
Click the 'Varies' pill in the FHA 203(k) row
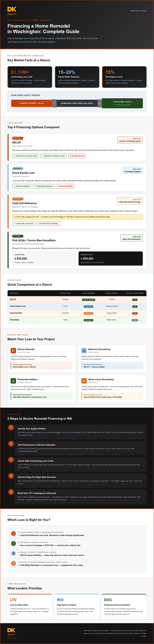135,320
